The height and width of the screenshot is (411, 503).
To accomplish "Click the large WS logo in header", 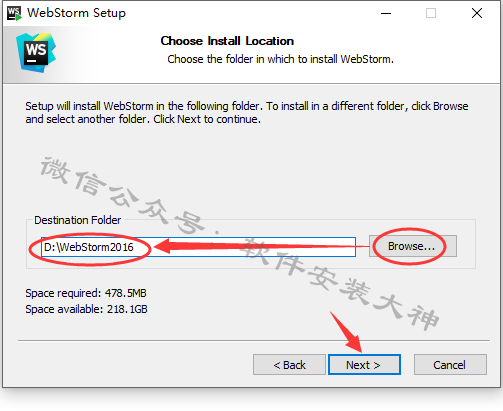I will (x=36, y=52).
